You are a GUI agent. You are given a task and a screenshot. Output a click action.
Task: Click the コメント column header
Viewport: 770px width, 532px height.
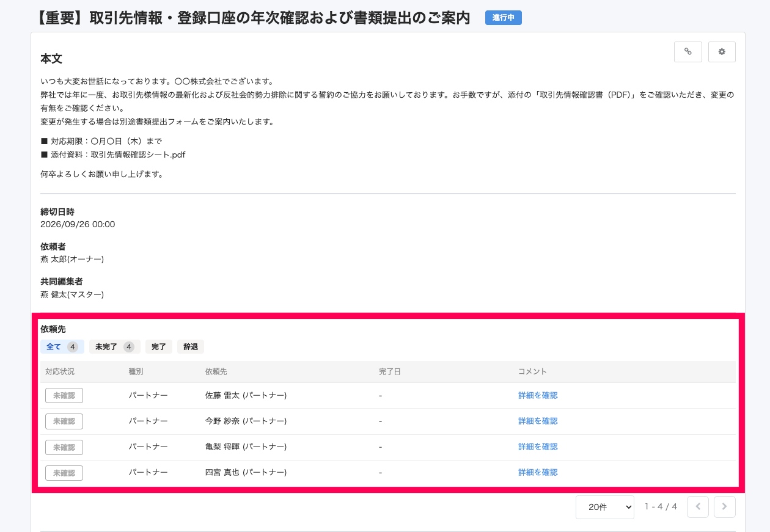tap(532, 371)
